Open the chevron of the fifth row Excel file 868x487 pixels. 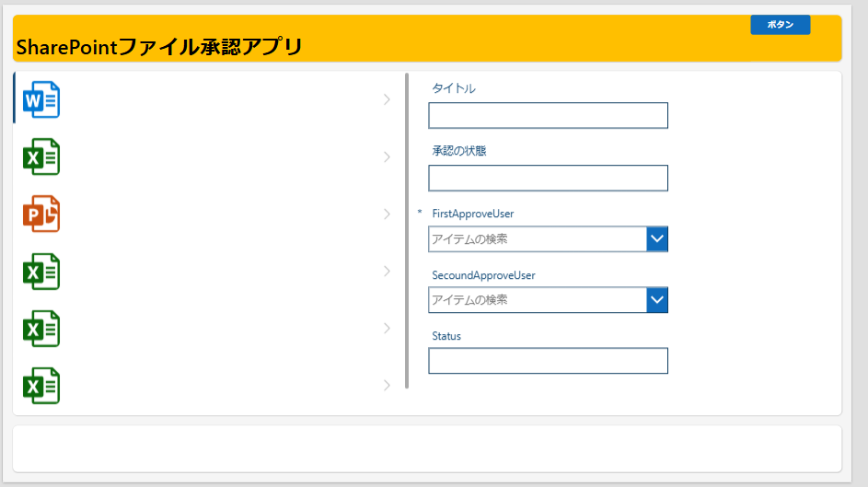point(387,328)
